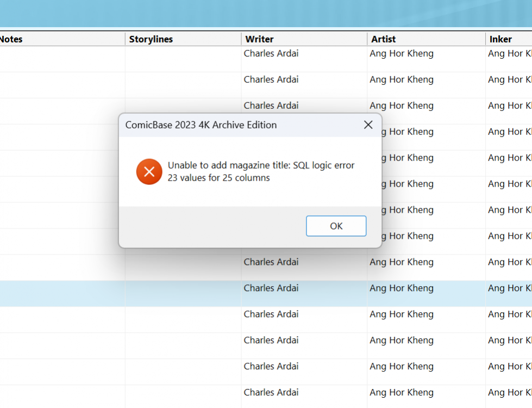Click the Artist column header

[383, 39]
